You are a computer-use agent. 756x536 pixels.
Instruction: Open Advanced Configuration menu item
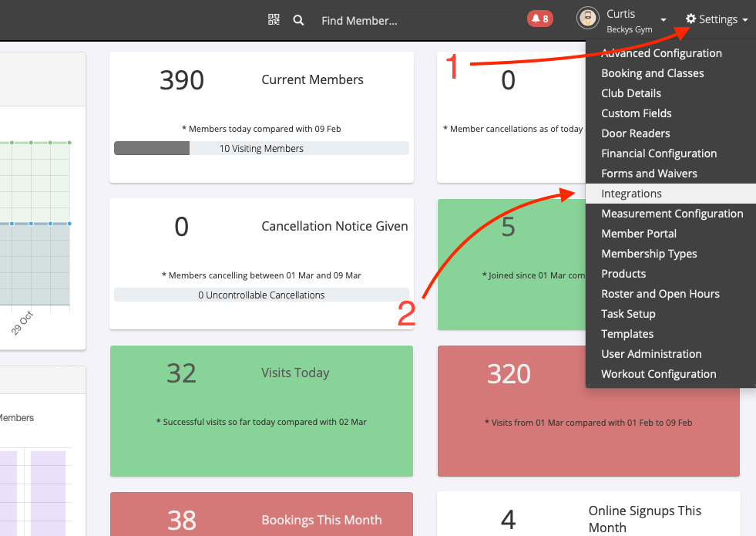[x=661, y=53]
